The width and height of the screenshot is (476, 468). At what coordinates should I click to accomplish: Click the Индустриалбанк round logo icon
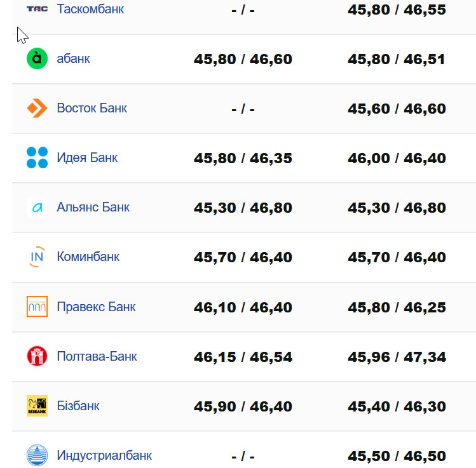[37, 455]
